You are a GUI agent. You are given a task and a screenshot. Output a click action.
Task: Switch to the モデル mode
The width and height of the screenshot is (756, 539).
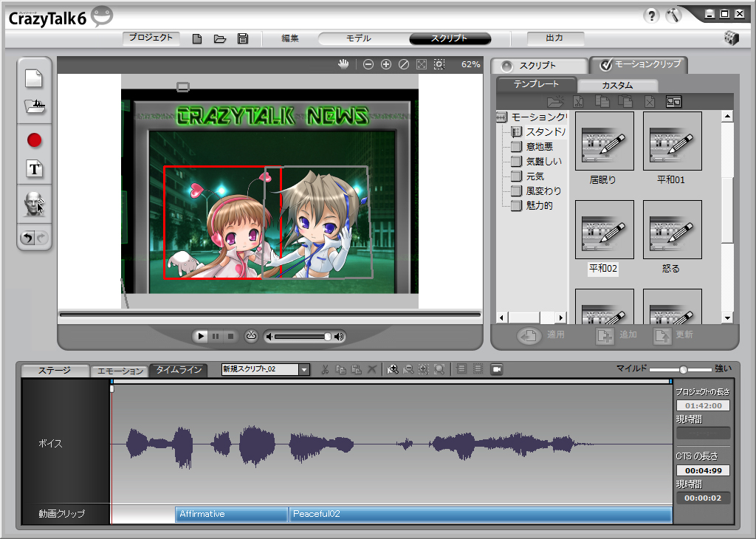point(359,38)
